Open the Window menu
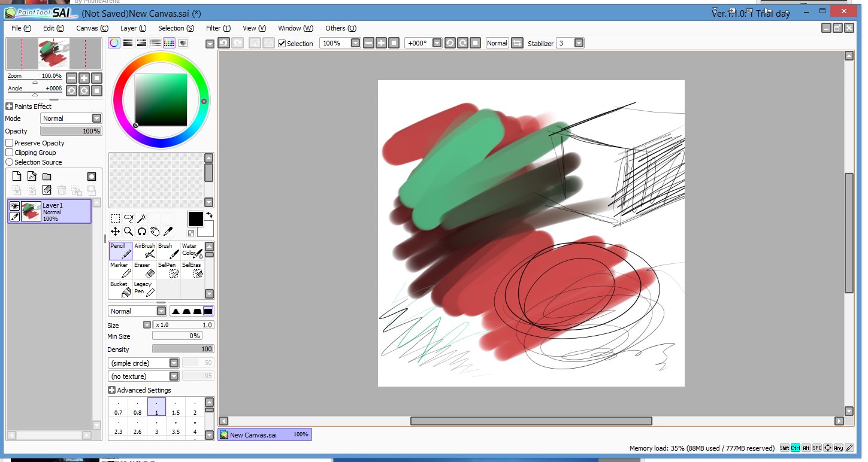Screen dimensions: 868x462 click(x=295, y=28)
